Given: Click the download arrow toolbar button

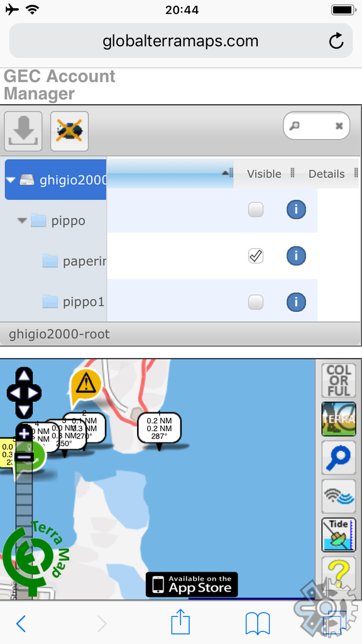Looking at the screenshot, I should tap(23, 131).
